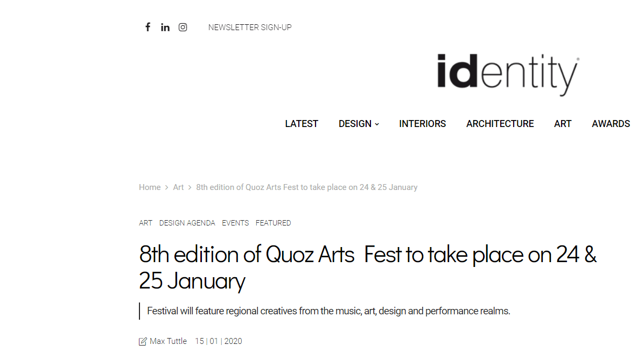
Task: Open the Architecture menu item
Action: [x=500, y=124]
